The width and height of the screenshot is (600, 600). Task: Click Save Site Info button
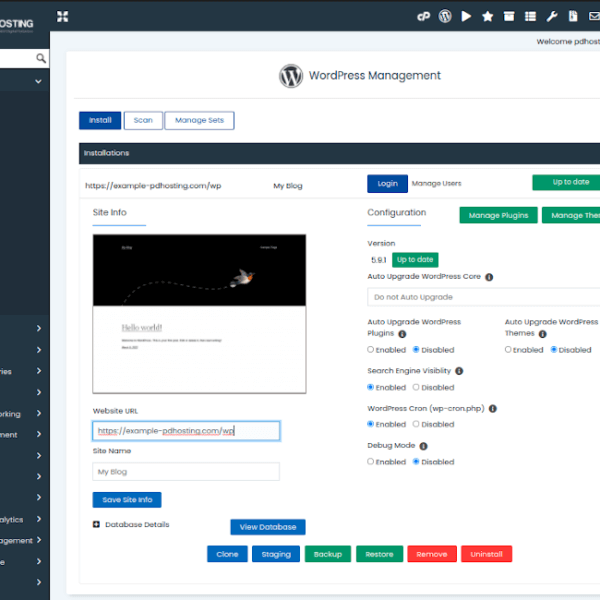point(127,500)
